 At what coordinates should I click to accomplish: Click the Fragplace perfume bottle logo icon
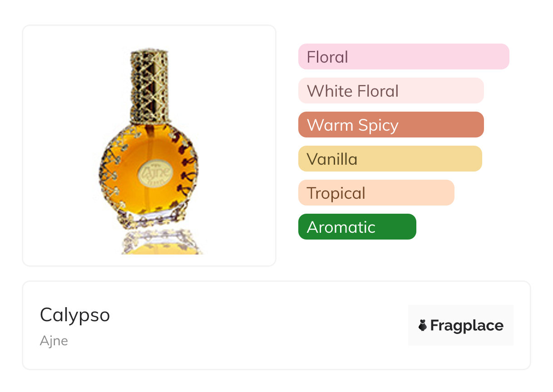click(423, 325)
